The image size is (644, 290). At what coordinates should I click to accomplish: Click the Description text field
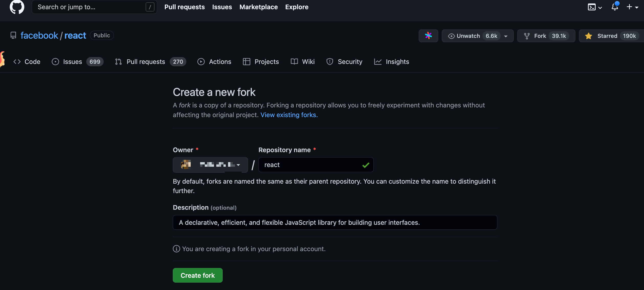pos(335,222)
